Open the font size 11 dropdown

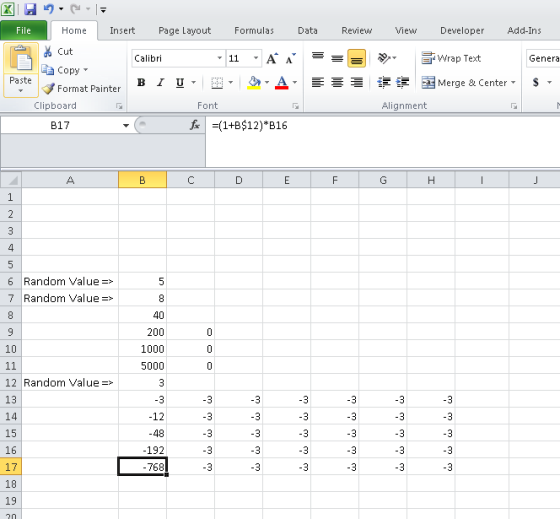coord(256,58)
